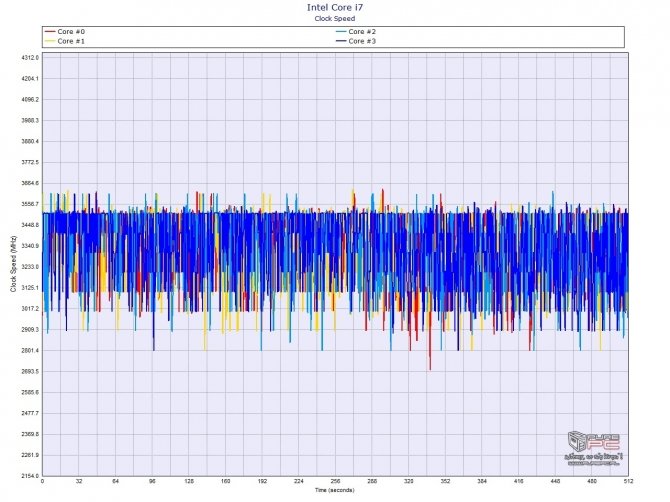
Task: Click the 2693.5 y-axis value
Action: pyautogui.click(x=30, y=372)
